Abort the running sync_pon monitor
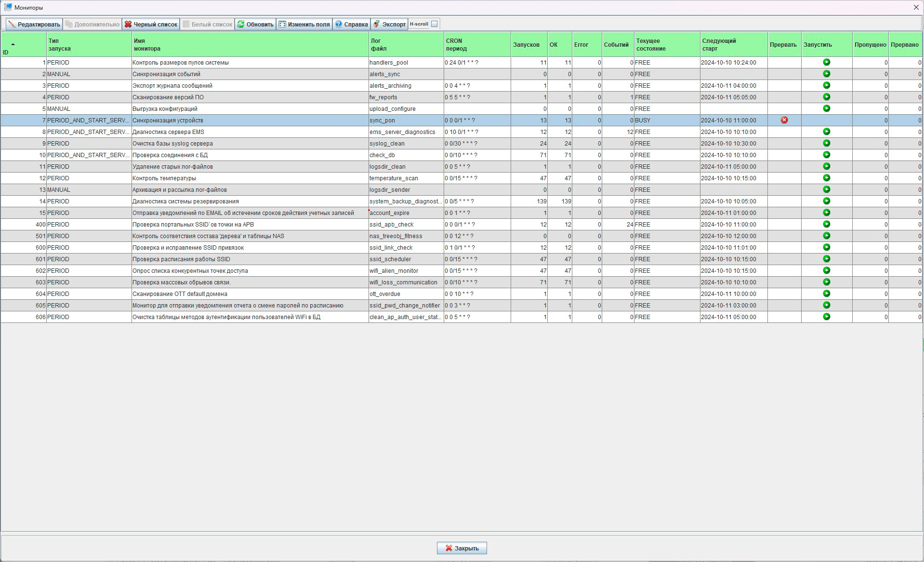This screenshot has width=924, height=562. [784, 120]
